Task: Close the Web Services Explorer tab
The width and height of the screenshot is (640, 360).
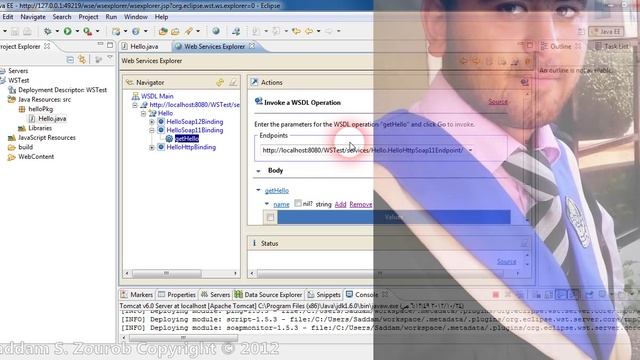Action: (252, 46)
